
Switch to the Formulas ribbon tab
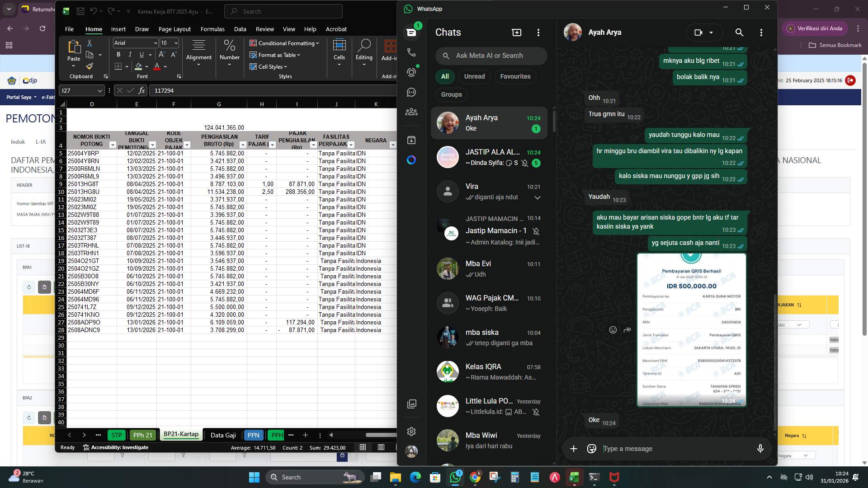(212, 28)
